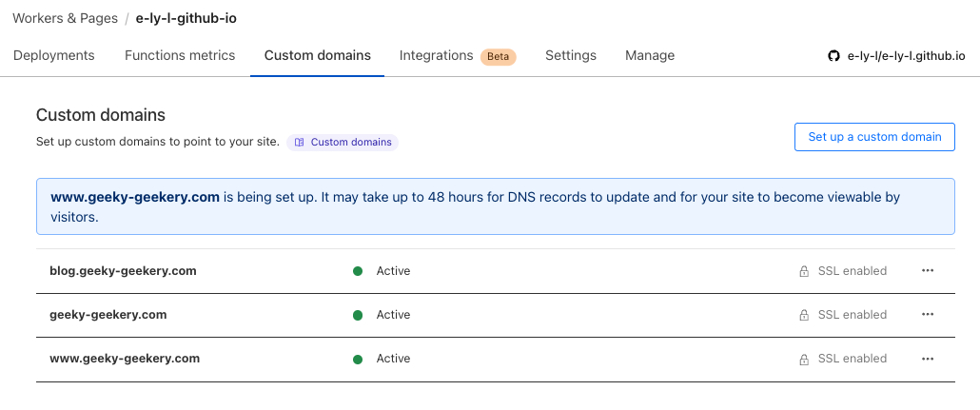Click the GitHub logo icon
Screen dimensions: 980x410
(834, 56)
